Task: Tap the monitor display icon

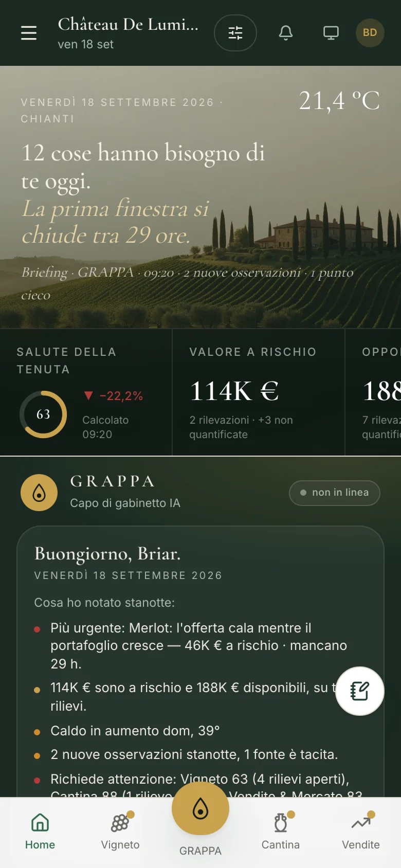Action: coord(331,33)
